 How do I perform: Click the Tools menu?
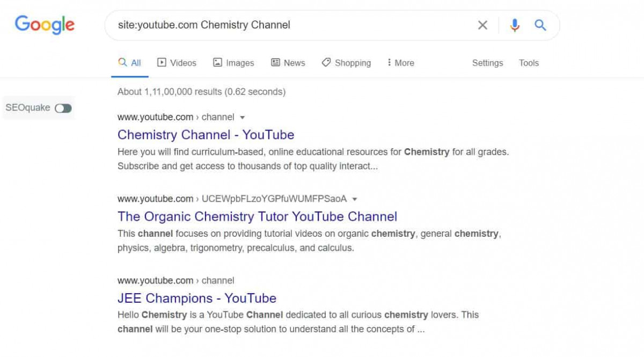pos(529,63)
